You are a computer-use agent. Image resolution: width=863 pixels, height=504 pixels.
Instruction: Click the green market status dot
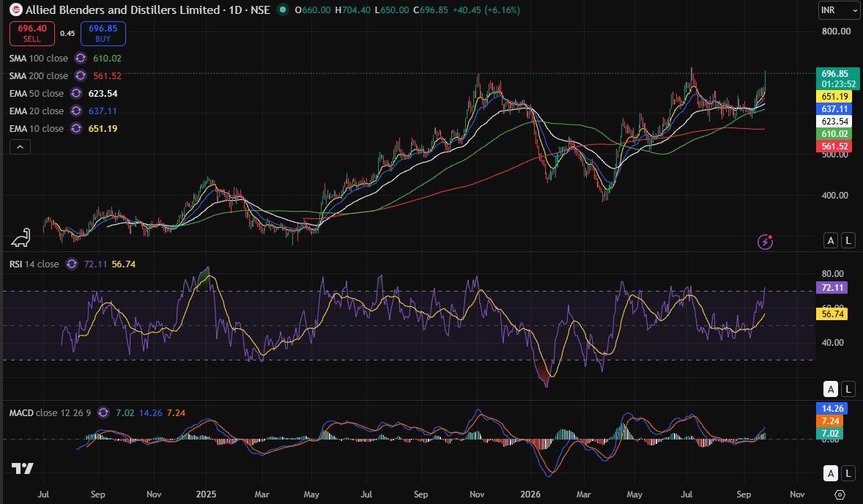pos(282,10)
